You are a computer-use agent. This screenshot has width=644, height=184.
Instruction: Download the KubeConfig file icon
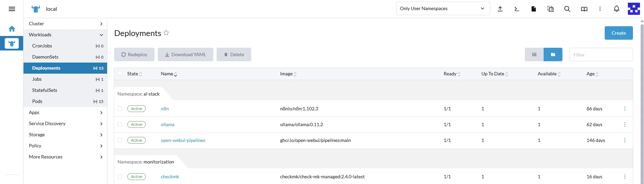coord(534,9)
